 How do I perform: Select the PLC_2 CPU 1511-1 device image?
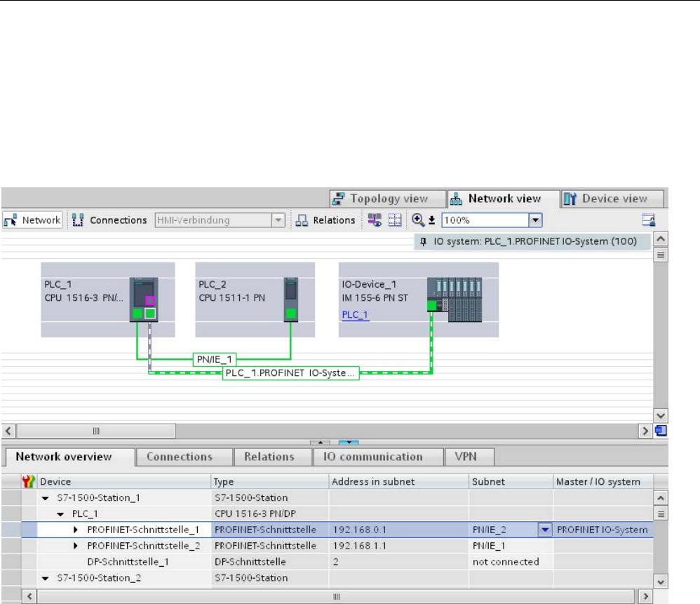pyautogui.click(x=291, y=299)
